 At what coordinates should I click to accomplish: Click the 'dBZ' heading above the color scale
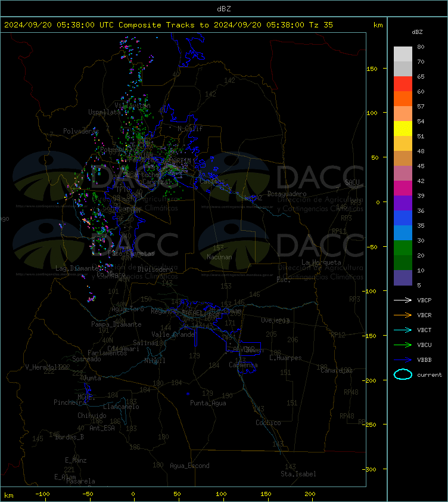(417, 32)
